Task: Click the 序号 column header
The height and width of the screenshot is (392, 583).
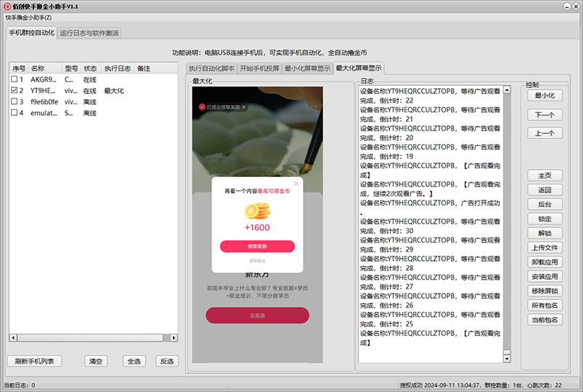Action: [19, 68]
